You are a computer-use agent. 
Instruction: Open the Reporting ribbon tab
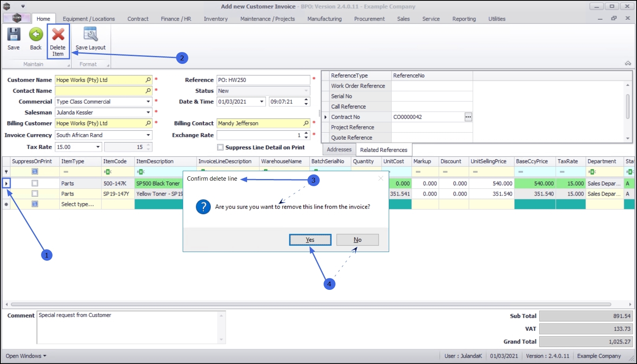coord(464,19)
